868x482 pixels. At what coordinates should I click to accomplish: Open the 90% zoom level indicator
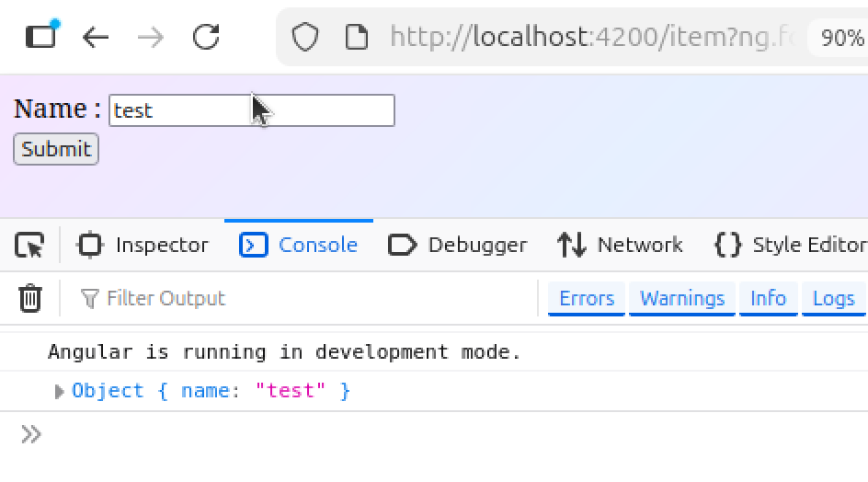[840, 38]
